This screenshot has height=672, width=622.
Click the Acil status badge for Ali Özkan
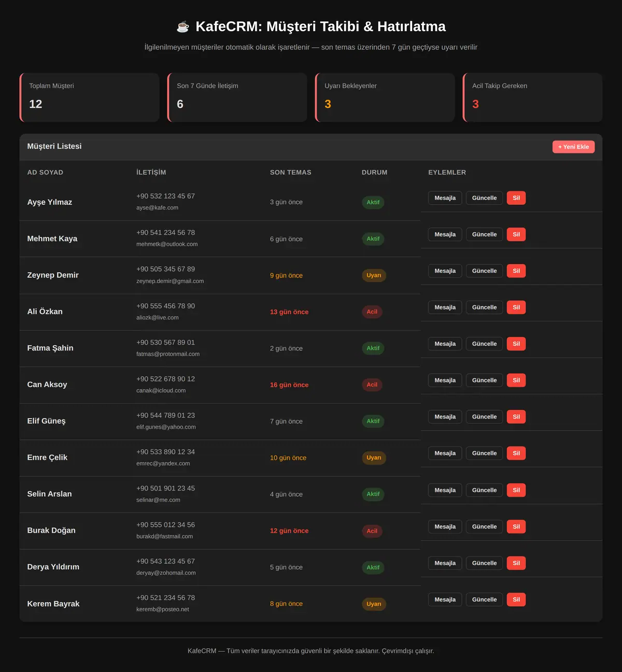pos(372,312)
